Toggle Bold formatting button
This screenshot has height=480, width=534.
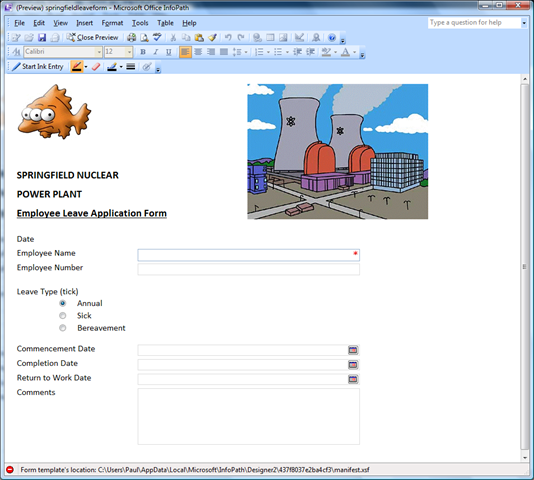pyautogui.click(x=143, y=52)
